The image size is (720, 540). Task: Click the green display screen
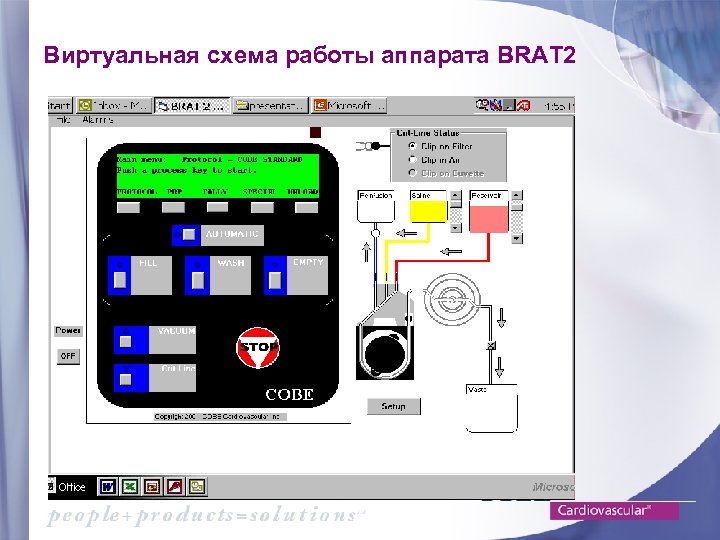point(218,176)
